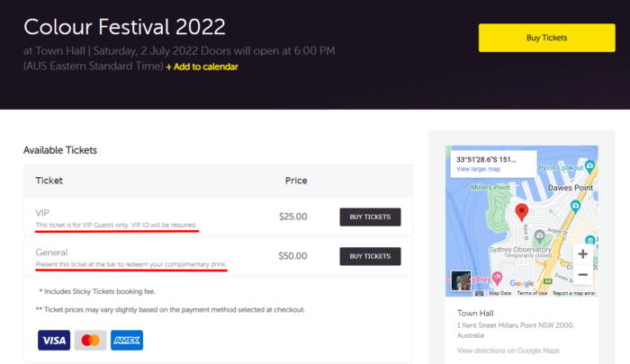Buy tickets for the General ticket
The image size is (630, 364).
tap(370, 256)
